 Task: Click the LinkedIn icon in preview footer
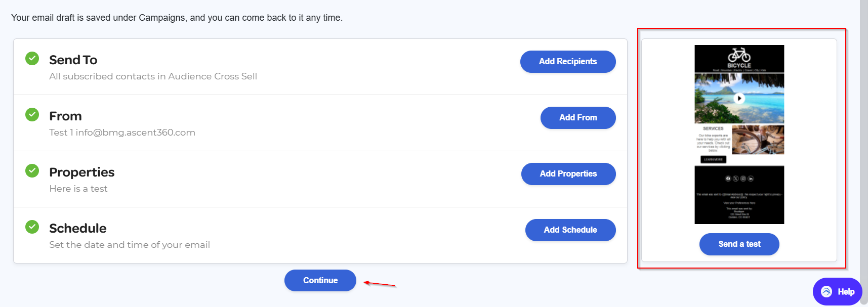751,179
